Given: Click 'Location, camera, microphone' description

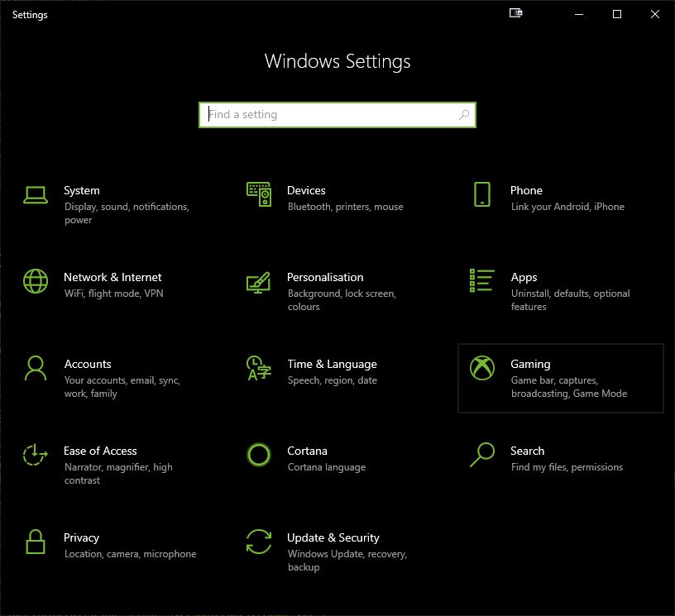Looking at the screenshot, I should point(131,554).
